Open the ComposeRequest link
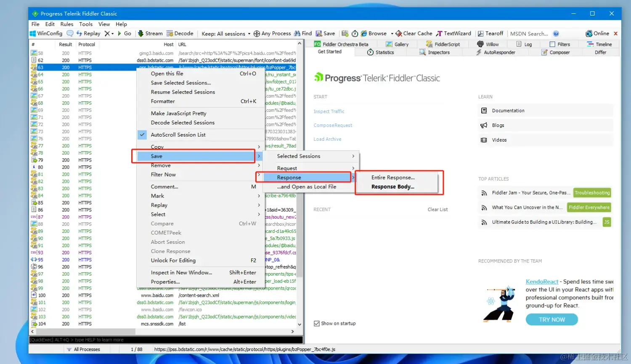This screenshot has height=364, width=631. 333,126
